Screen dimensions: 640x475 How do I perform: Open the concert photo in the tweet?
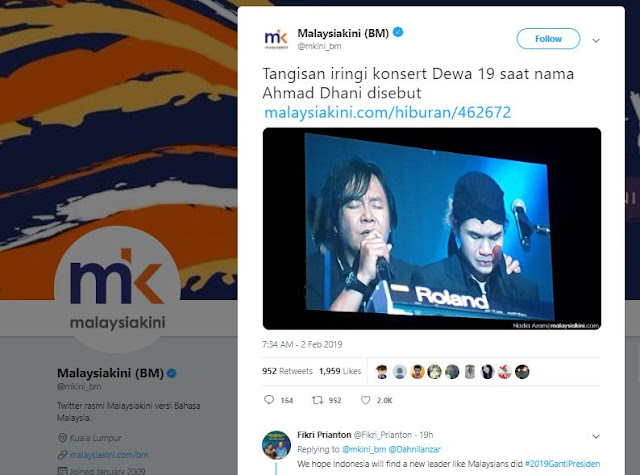[432, 229]
